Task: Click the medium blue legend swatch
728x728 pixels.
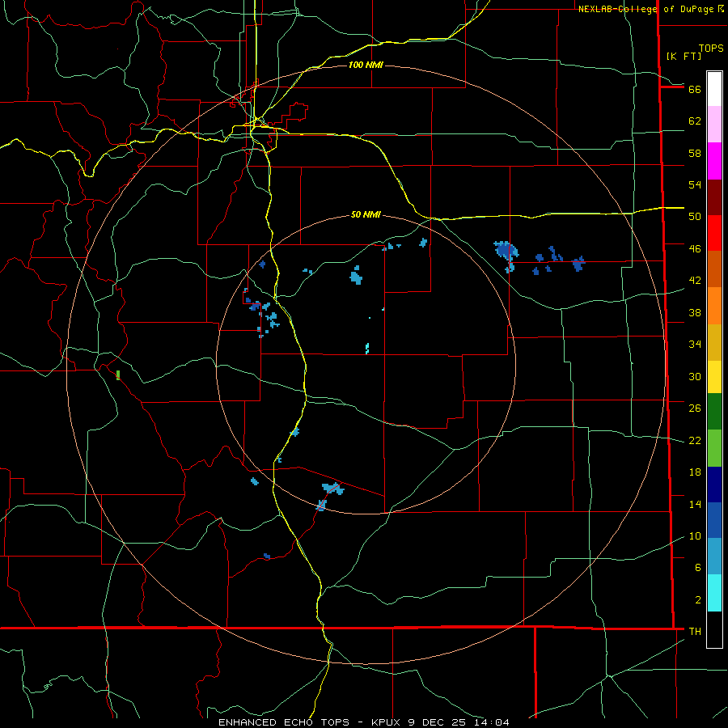Action: pyautogui.click(x=714, y=520)
